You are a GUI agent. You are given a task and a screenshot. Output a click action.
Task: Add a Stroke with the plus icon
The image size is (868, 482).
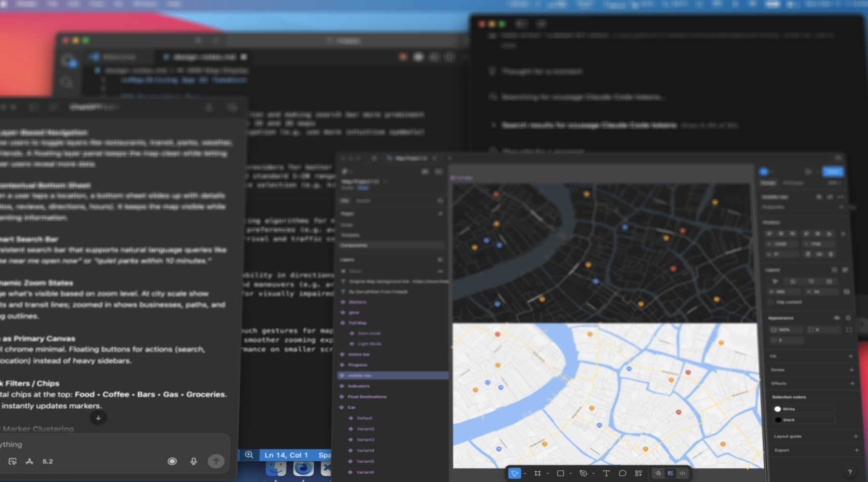(x=851, y=370)
